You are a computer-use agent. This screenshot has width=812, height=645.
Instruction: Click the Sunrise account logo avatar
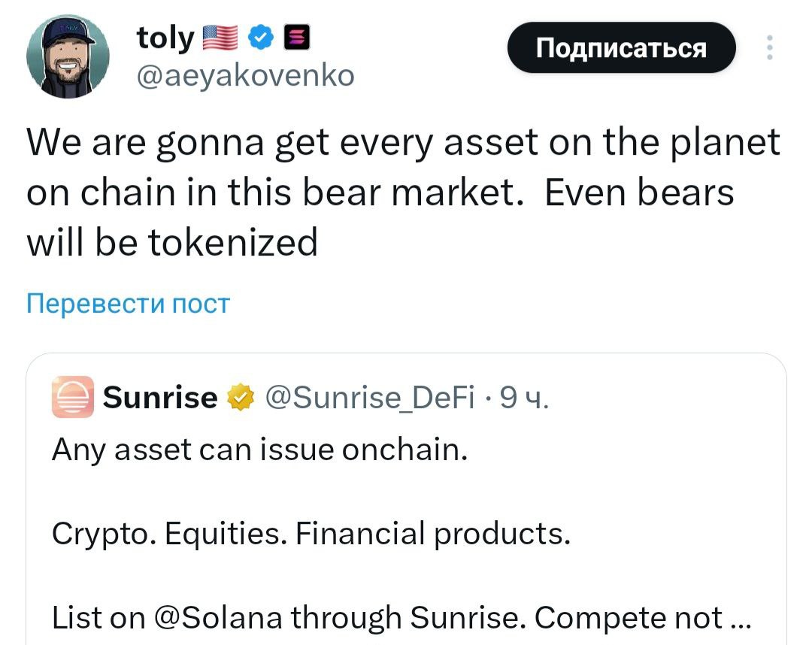coord(73,396)
